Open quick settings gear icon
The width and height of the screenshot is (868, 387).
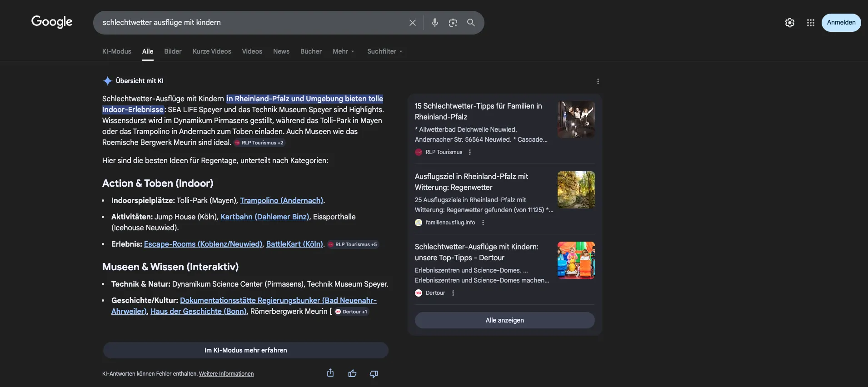(790, 23)
